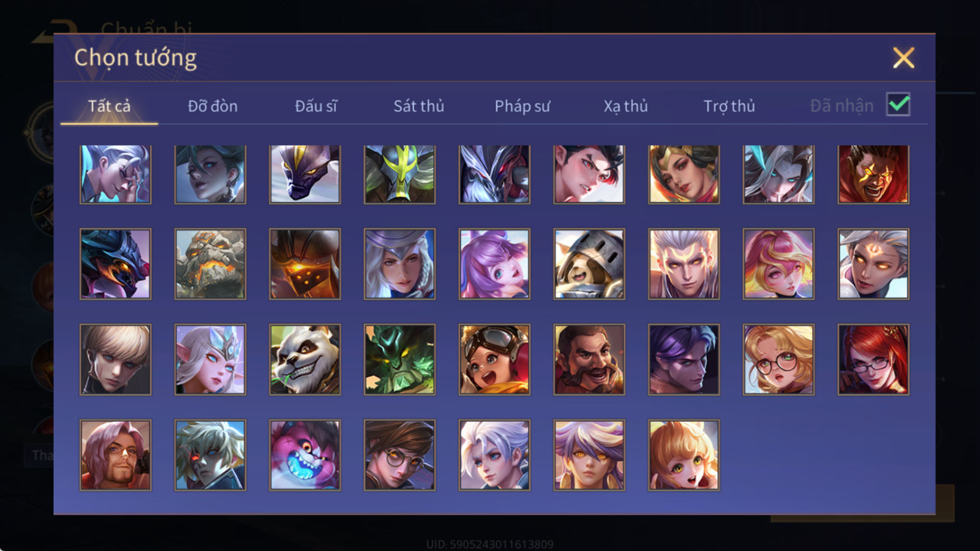980x551 pixels.
Task: Select the blonde girl with round glasses
Action: click(778, 359)
